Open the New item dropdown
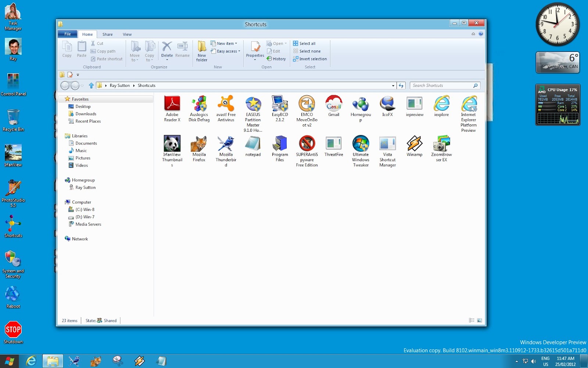The width and height of the screenshot is (588, 368). click(x=225, y=43)
